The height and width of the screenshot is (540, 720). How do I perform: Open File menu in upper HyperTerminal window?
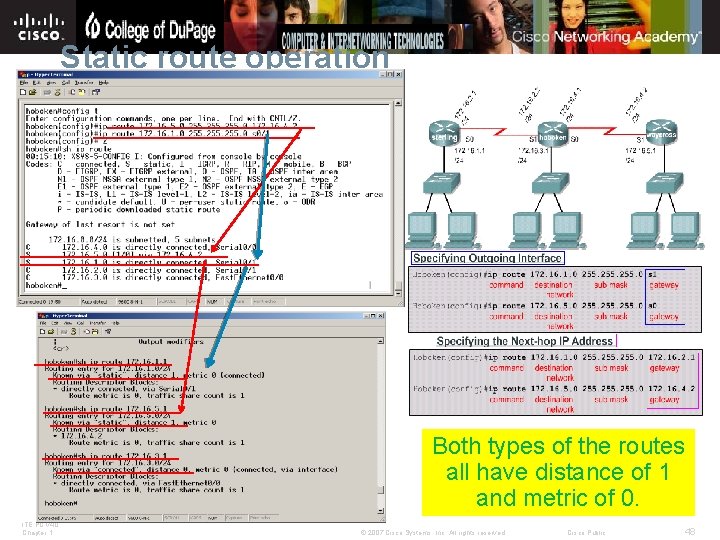pos(24,83)
